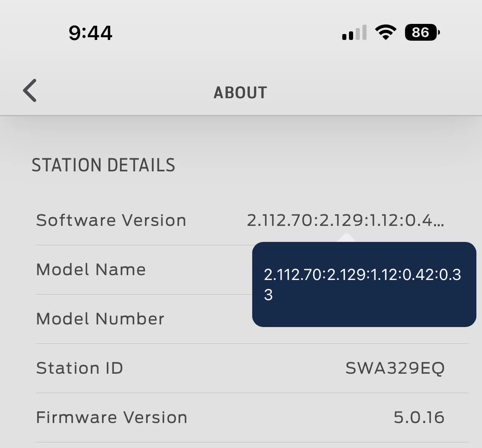Image resolution: width=482 pixels, height=448 pixels.
Task: Tap the STATION DETAILS section header
Action: (103, 165)
